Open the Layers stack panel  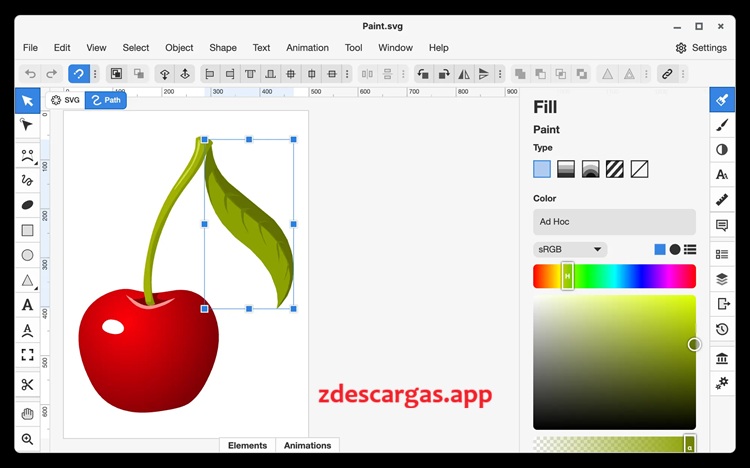[x=722, y=279]
